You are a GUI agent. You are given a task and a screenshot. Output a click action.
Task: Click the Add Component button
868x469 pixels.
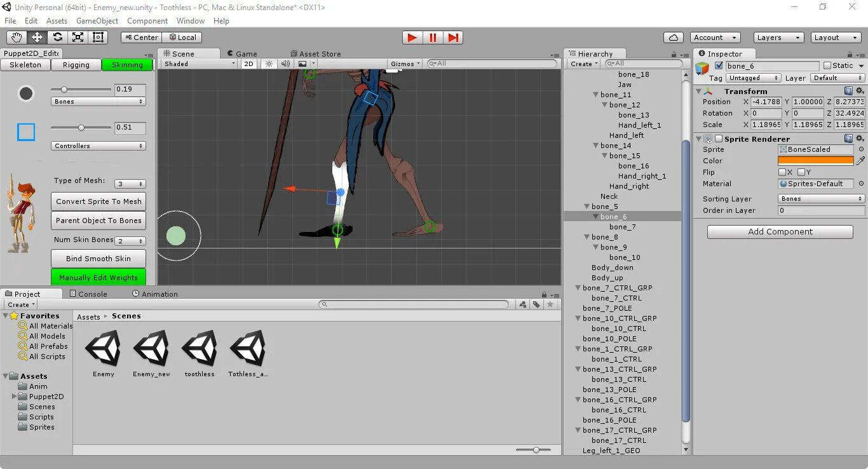pos(780,232)
